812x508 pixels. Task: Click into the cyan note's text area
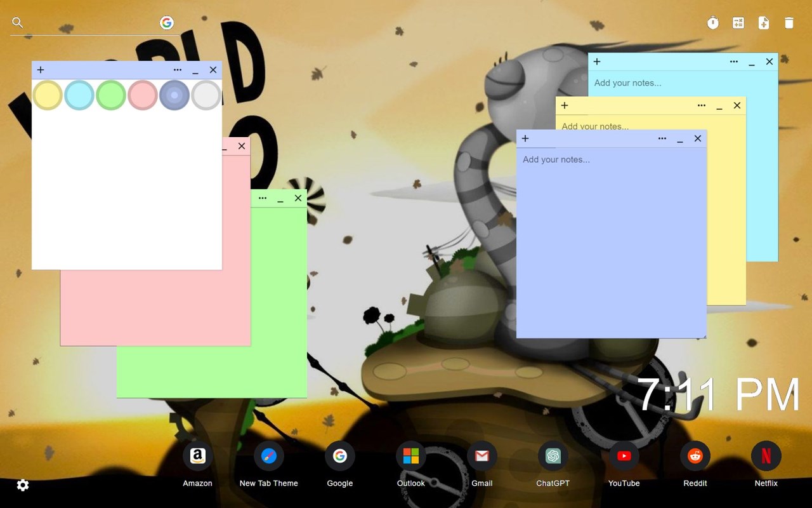pyautogui.click(x=683, y=84)
